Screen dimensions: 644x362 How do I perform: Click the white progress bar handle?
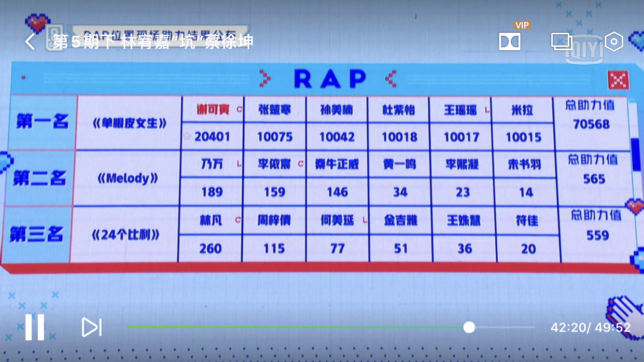[469, 327]
